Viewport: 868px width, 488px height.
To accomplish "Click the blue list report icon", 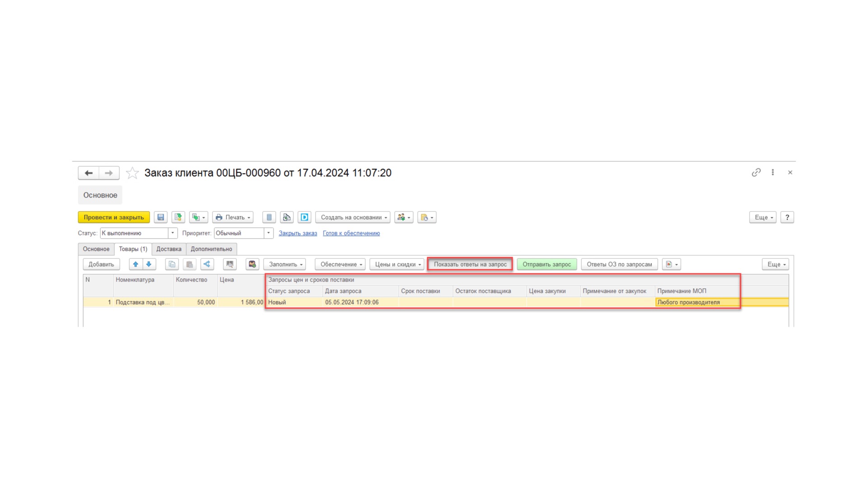I will [x=269, y=217].
